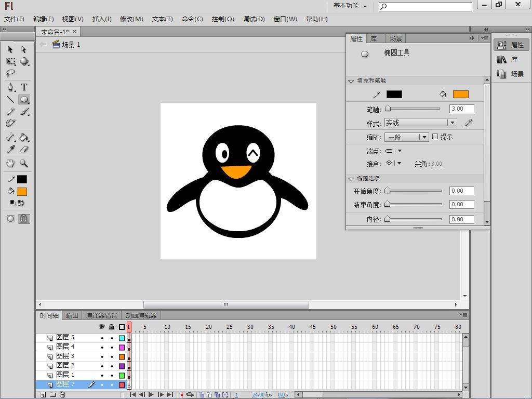Select the Paint Bucket tool
532x399 pixels.
[24, 137]
